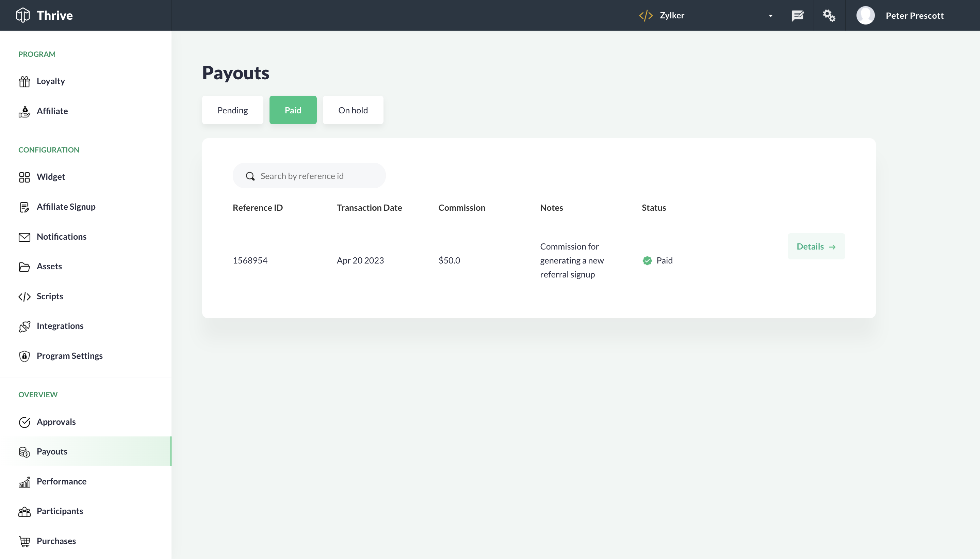
Task: Open Notifications configuration item
Action: 61,237
